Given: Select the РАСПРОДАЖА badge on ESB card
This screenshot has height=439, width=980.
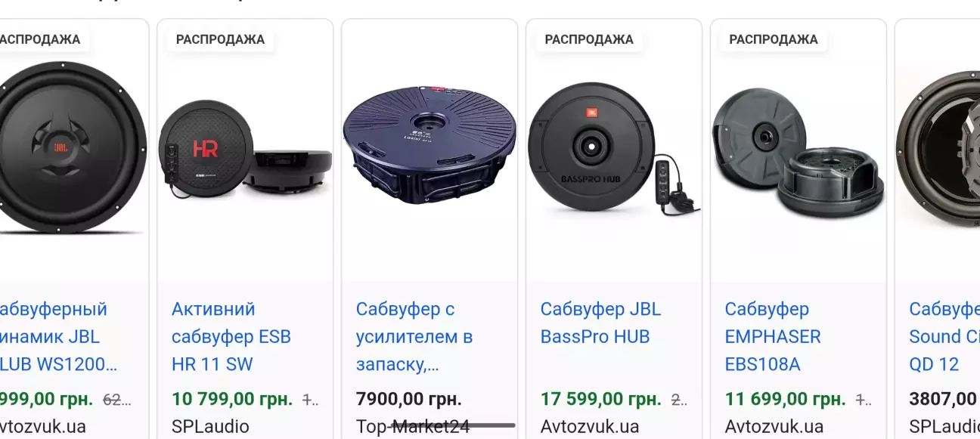Looking at the screenshot, I should [220, 39].
